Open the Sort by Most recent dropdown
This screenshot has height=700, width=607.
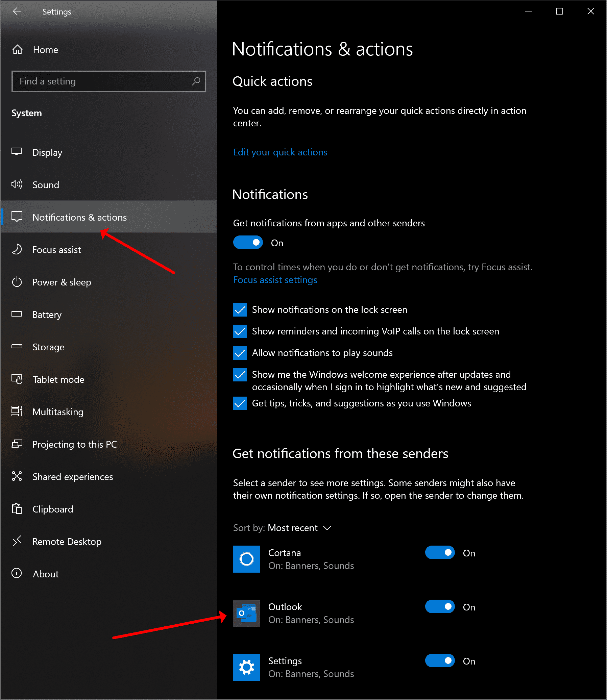click(x=282, y=528)
